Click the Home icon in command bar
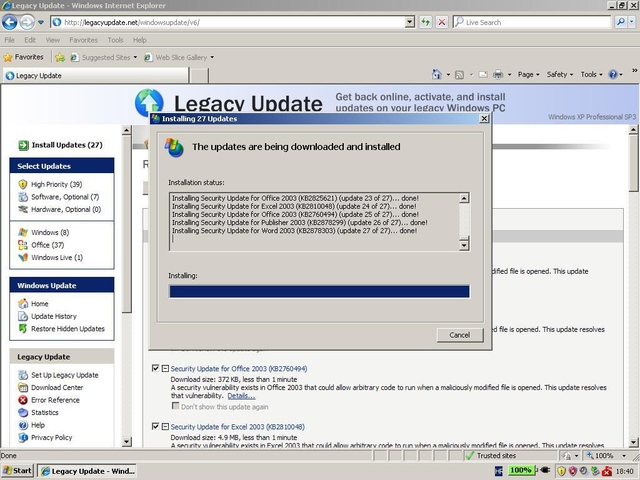 (437, 74)
